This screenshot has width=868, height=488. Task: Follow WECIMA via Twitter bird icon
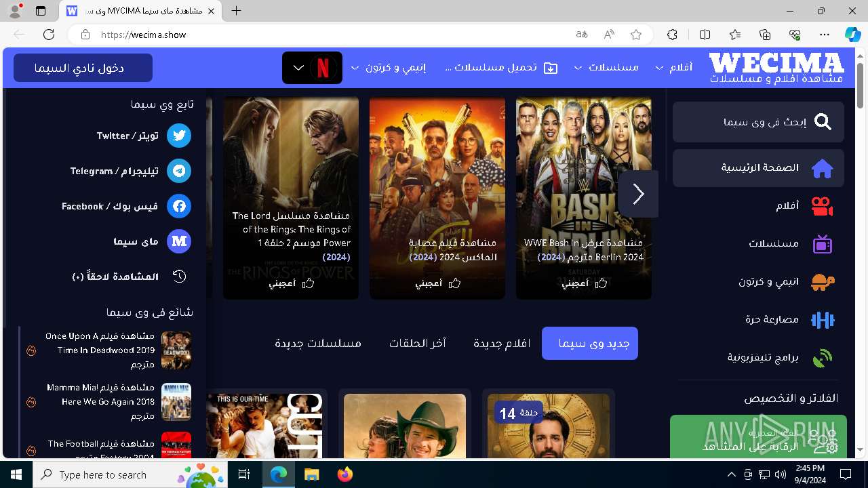point(179,136)
